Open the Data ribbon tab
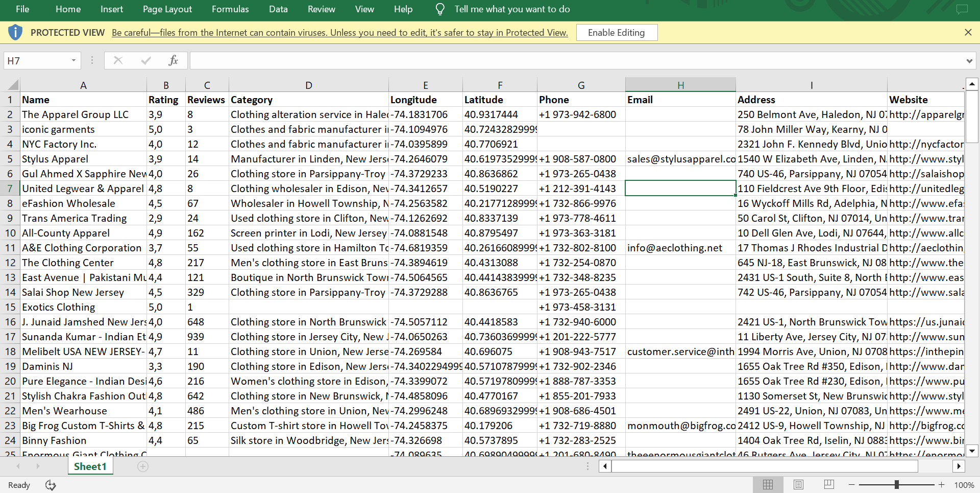The image size is (980, 493). tap(278, 9)
